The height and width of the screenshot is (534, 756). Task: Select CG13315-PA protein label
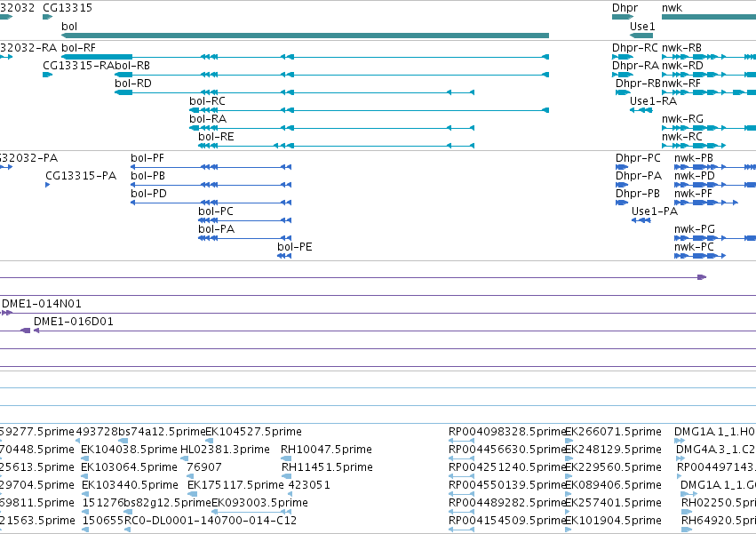point(81,176)
